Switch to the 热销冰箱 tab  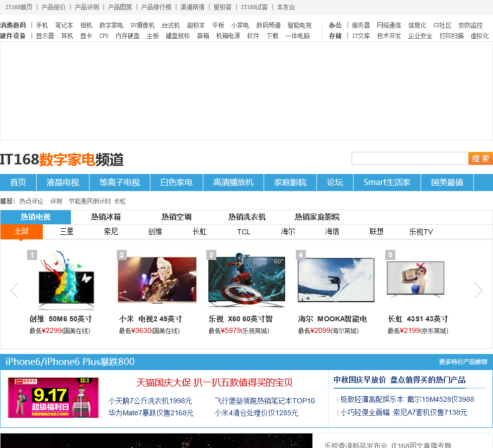[x=106, y=217]
